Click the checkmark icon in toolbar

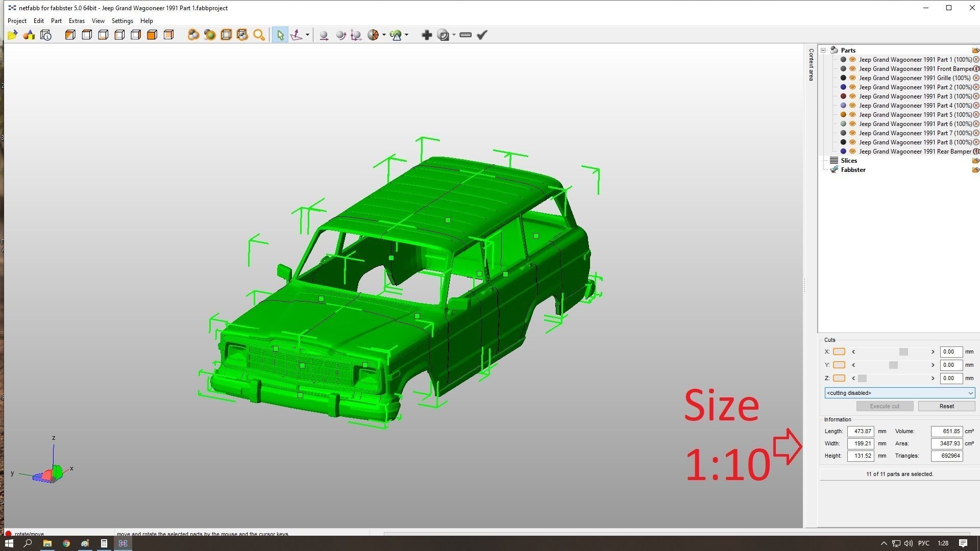pyautogui.click(x=482, y=35)
